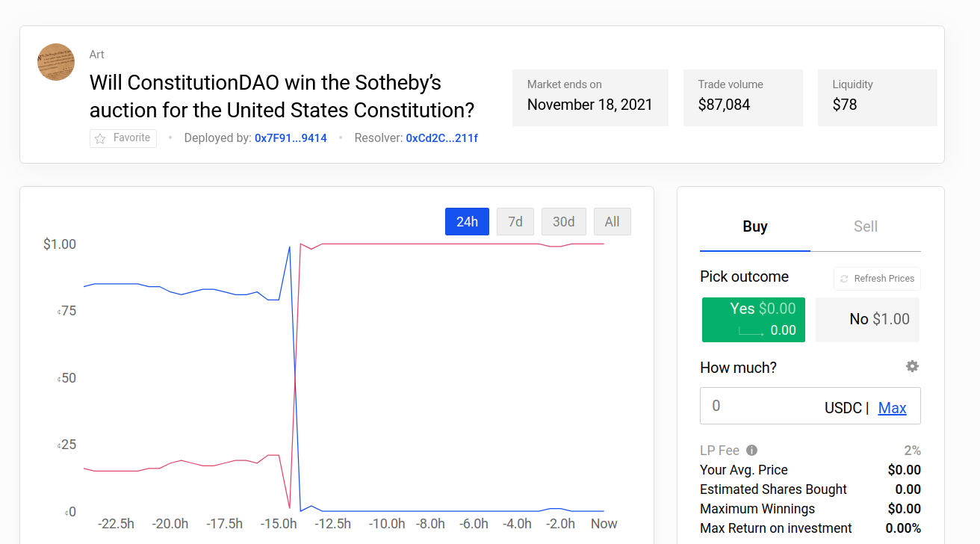Click the Max amount link
This screenshot has width=980, height=544.
coord(892,408)
